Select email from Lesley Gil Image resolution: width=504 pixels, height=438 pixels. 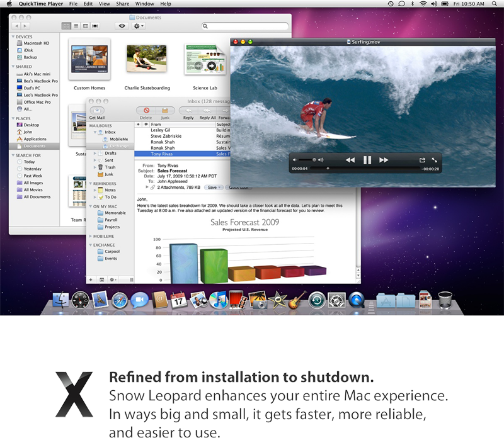[x=183, y=130]
